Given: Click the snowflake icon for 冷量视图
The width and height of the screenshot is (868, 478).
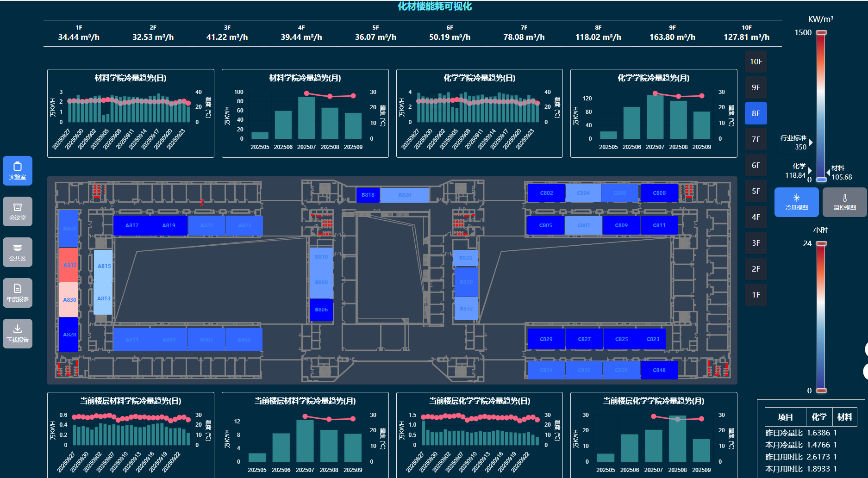Looking at the screenshot, I should point(796,198).
